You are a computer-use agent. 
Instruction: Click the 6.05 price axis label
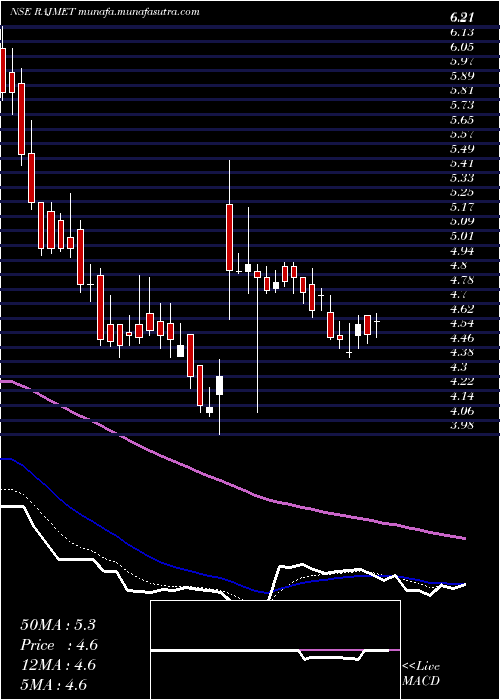point(462,46)
